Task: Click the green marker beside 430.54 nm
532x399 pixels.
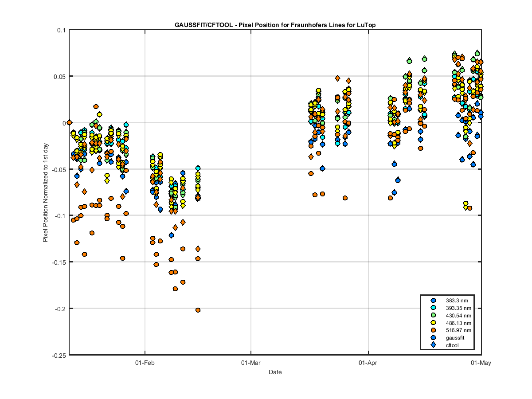Action: (x=433, y=315)
